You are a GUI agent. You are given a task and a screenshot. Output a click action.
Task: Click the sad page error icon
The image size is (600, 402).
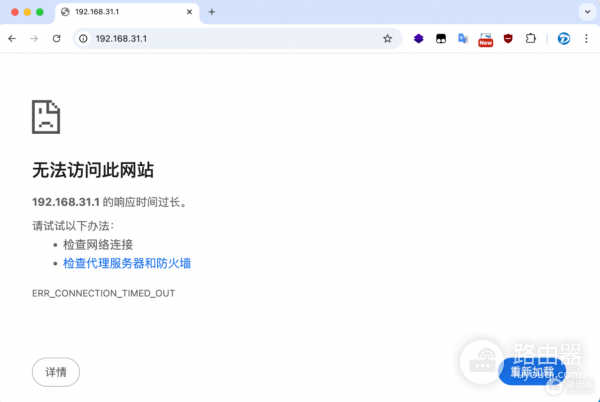coord(46,117)
